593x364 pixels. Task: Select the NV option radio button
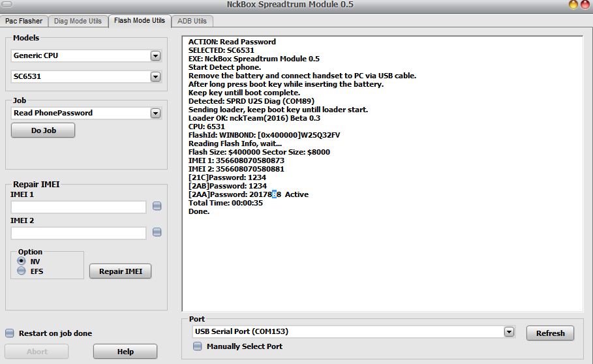coord(22,261)
